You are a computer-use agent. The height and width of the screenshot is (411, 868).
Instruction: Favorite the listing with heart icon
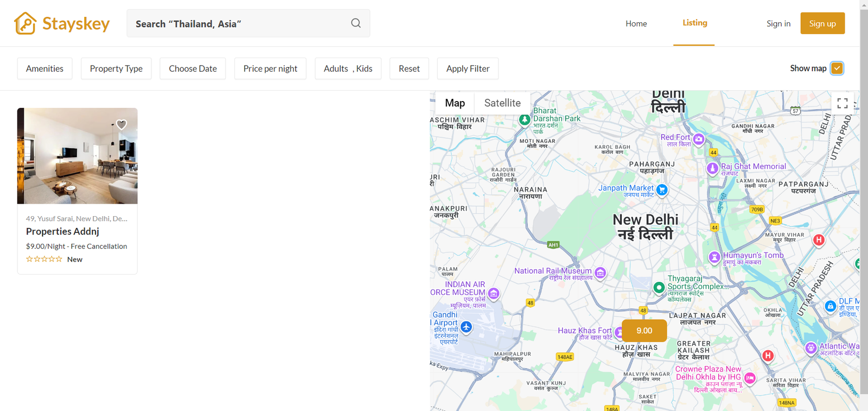click(122, 124)
